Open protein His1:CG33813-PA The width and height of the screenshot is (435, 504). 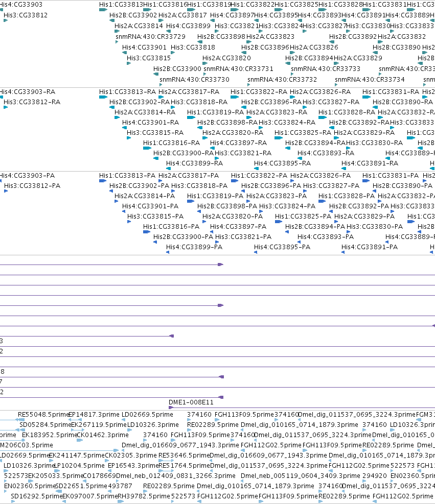coord(127,176)
